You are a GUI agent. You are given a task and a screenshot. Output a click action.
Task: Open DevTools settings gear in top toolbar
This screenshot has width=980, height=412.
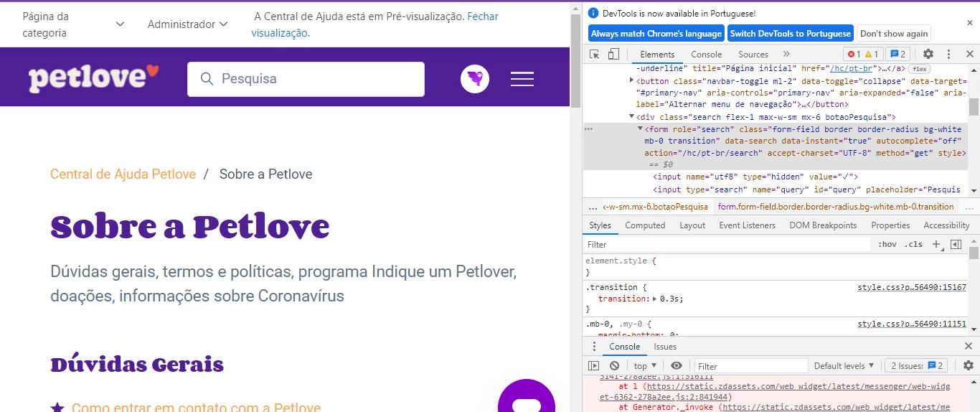(928, 54)
